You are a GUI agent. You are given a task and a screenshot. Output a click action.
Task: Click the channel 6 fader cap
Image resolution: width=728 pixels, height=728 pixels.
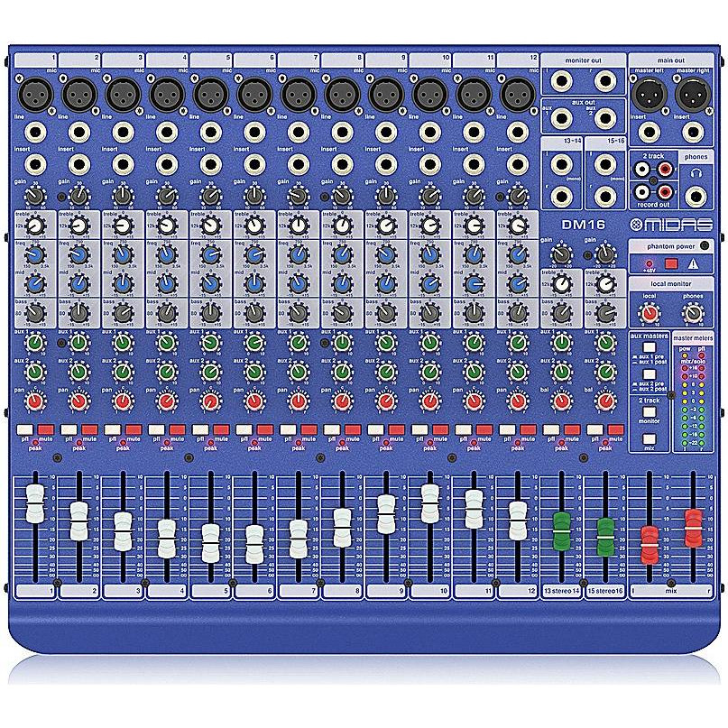click(254, 544)
